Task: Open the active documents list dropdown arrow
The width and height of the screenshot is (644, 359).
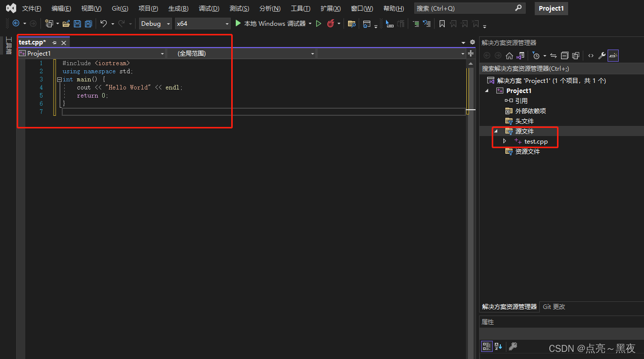Action: 463,42
